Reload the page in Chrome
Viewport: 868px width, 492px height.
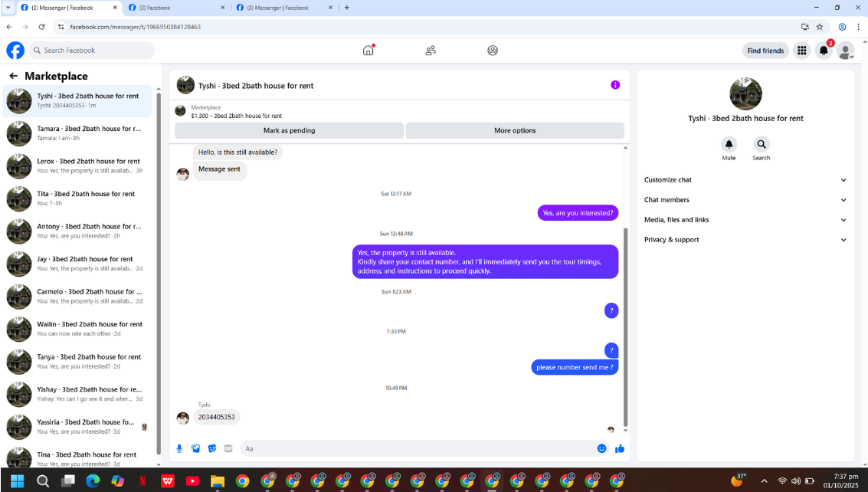click(41, 27)
